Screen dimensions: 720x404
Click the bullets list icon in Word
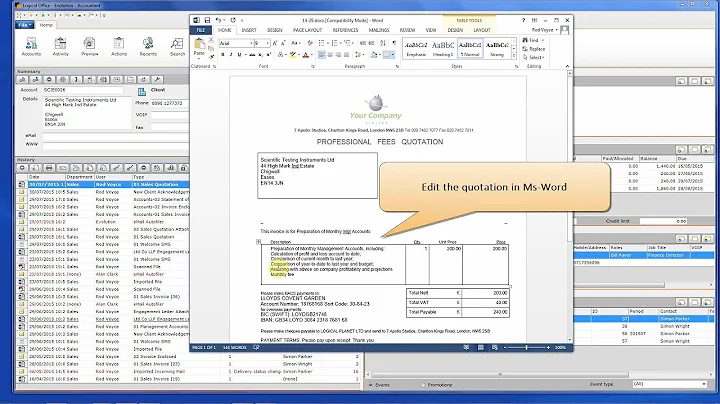pyautogui.click(x=322, y=43)
